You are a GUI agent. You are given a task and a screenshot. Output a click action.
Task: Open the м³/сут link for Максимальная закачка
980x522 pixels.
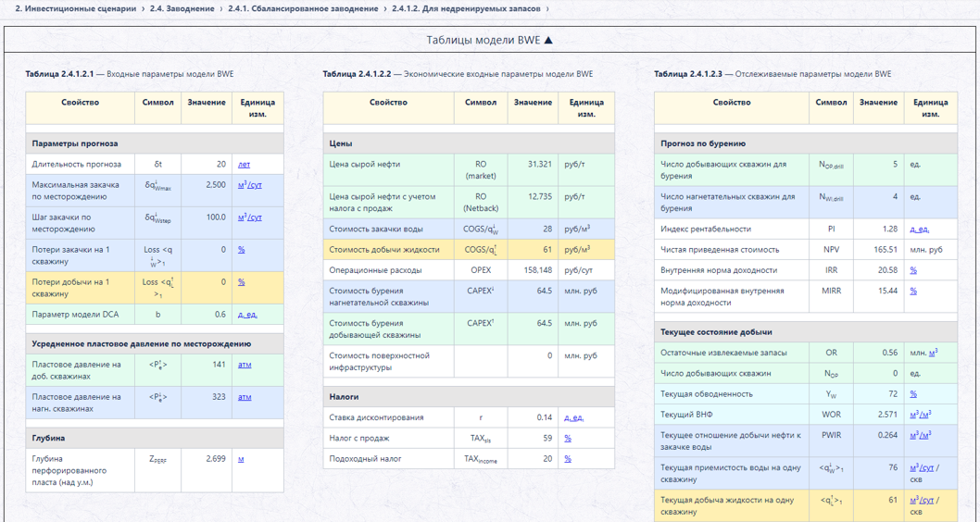coord(249,185)
